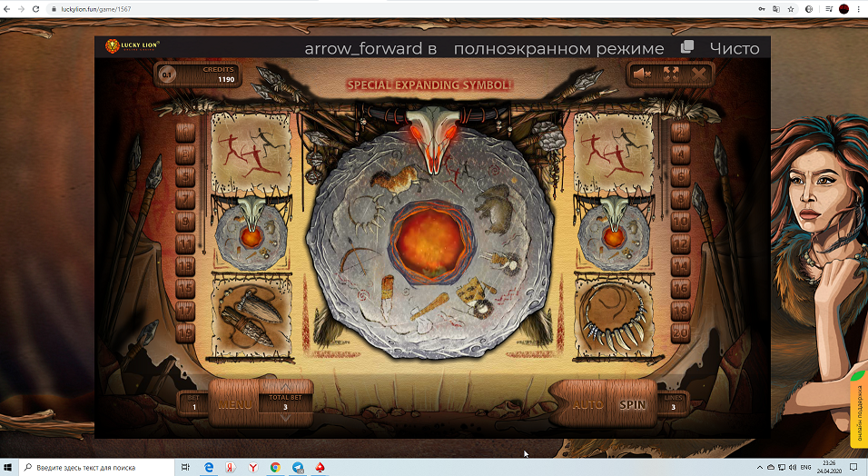Screen dimensions: 868x476
Task: Select payline 15 on the left panel
Action: click(185, 289)
